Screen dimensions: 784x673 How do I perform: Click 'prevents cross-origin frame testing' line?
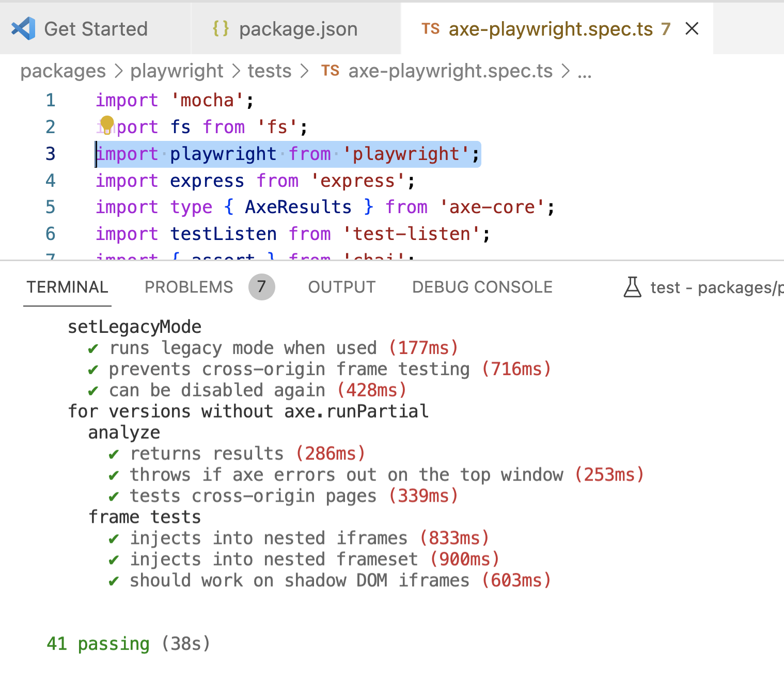[x=289, y=369]
